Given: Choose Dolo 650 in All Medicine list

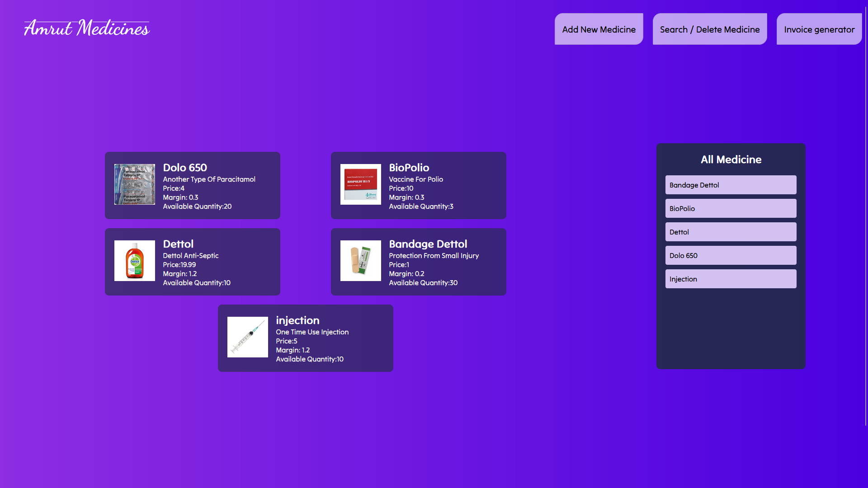Looking at the screenshot, I should coord(731,255).
